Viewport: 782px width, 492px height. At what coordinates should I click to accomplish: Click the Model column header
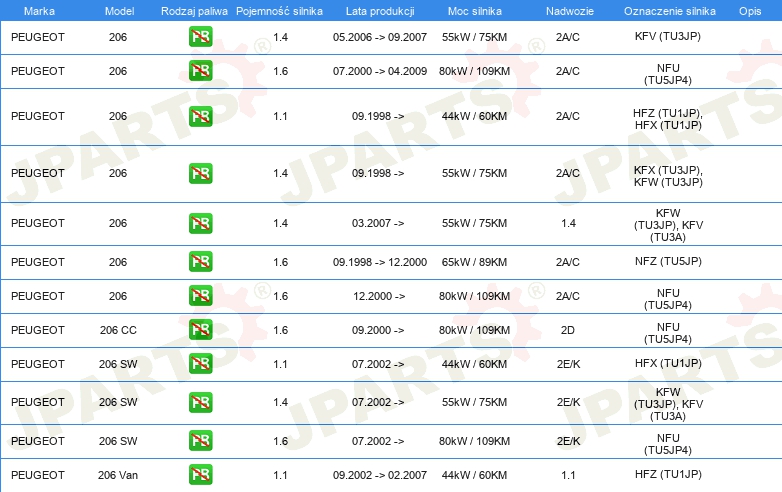click(x=119, y=11)
